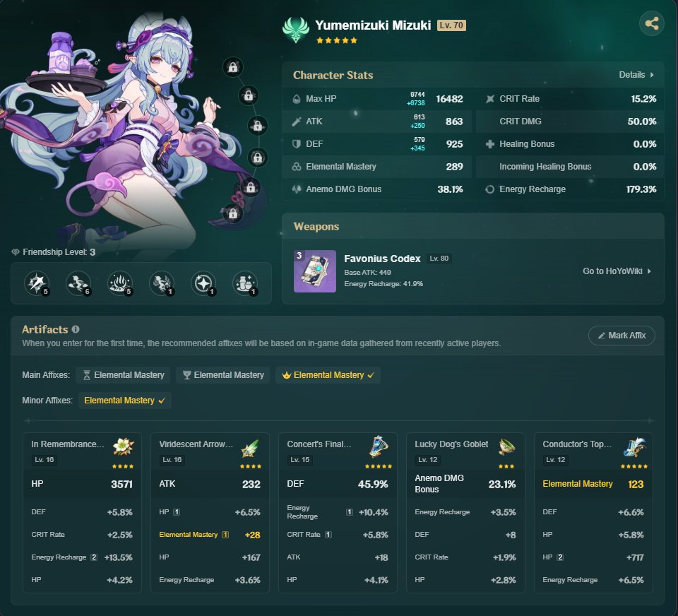Click the Energy Recharge +13.5% substat

(x=82, y=557)
